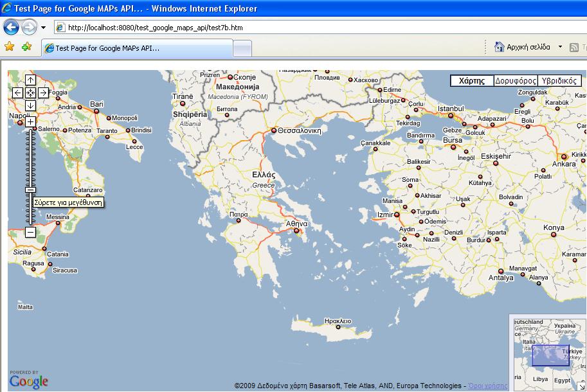The height and width of the screenshot is (392, 587).
Task: Click the Bursa city marker
Action: [453, 147]
